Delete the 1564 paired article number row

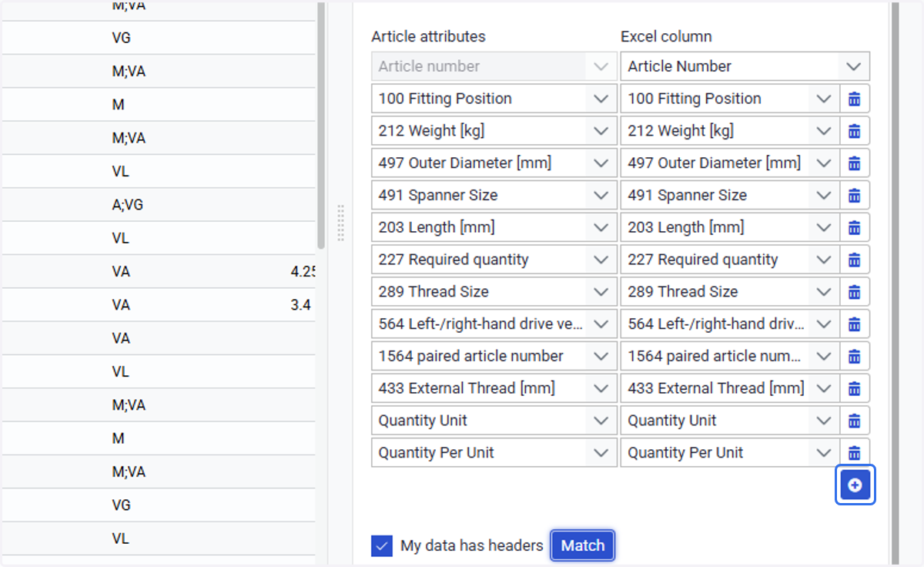pos(854,357)
